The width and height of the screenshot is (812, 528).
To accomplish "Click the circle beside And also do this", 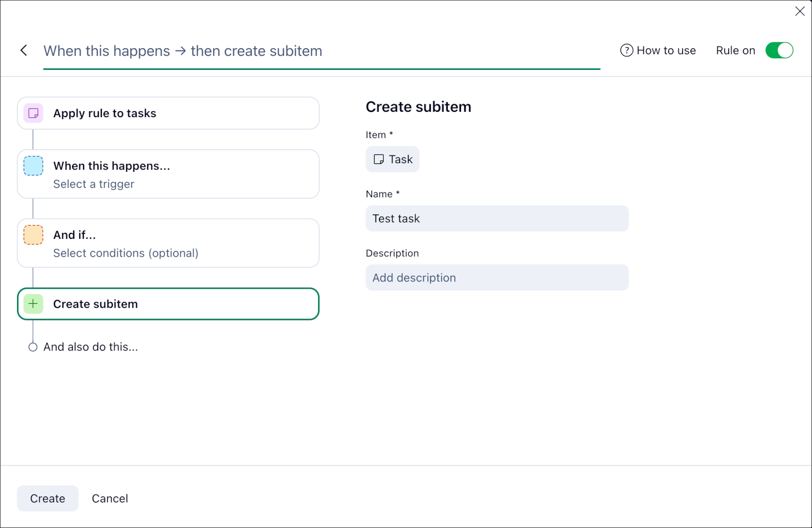I will point(33,347).
